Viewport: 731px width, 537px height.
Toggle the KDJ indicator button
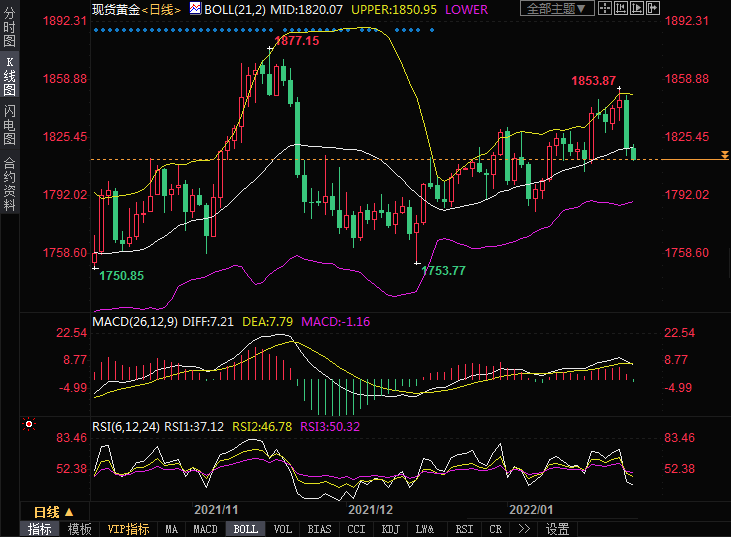(390, 529)
